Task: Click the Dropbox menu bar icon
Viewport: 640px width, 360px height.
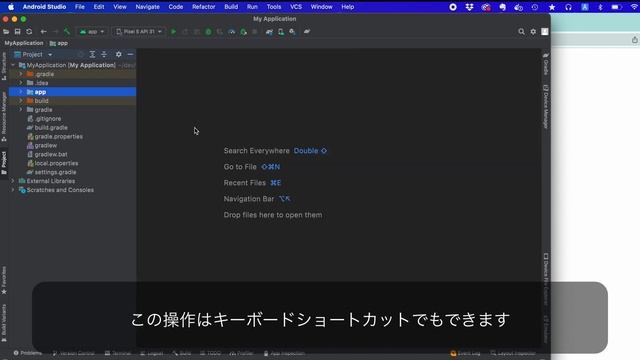Action: [469, 7]
